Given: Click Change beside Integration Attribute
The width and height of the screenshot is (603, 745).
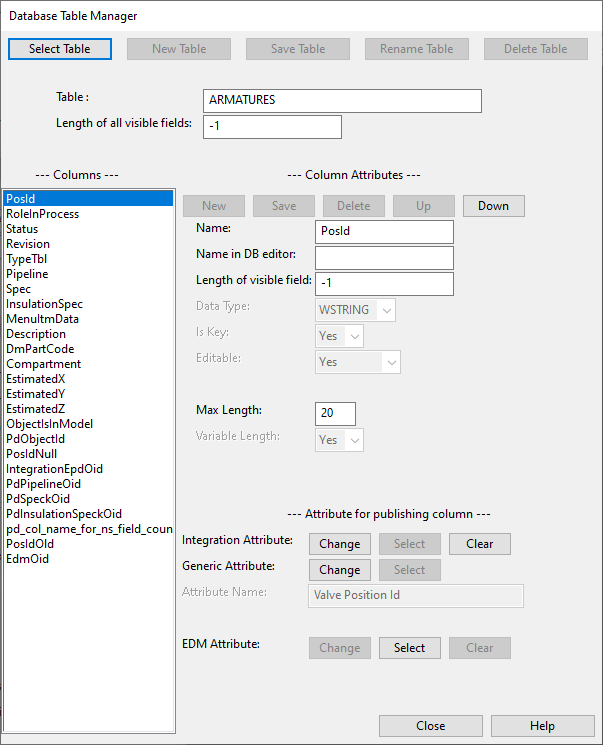Looking at the screenshot, I should pyautogui.click(x=339, y=544).
